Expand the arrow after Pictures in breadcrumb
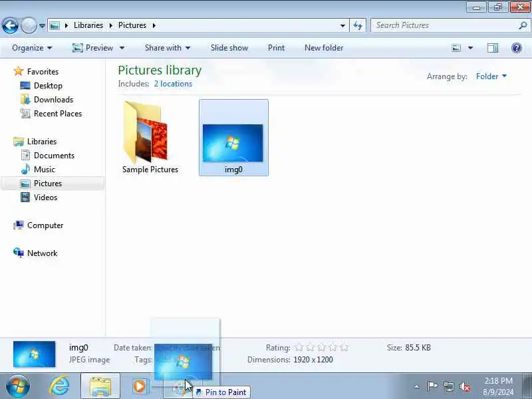Image resolution: width=532 pixels, height=399 pixels. pyautogui.click(x=154, y=25)
